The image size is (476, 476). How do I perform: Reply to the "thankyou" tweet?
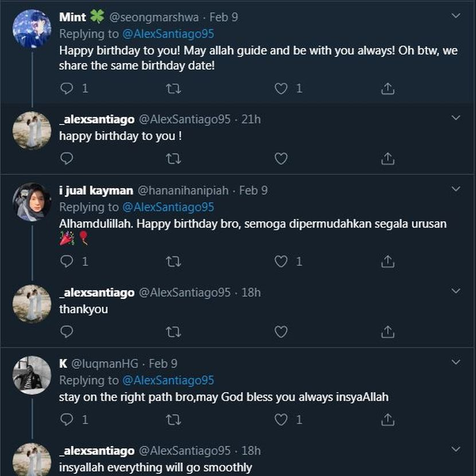(x=67, y=331)
